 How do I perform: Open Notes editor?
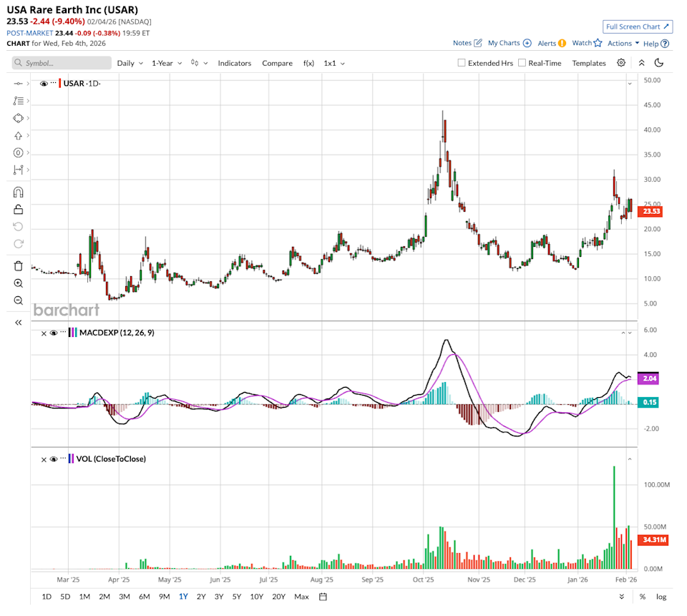coord(467,43)
